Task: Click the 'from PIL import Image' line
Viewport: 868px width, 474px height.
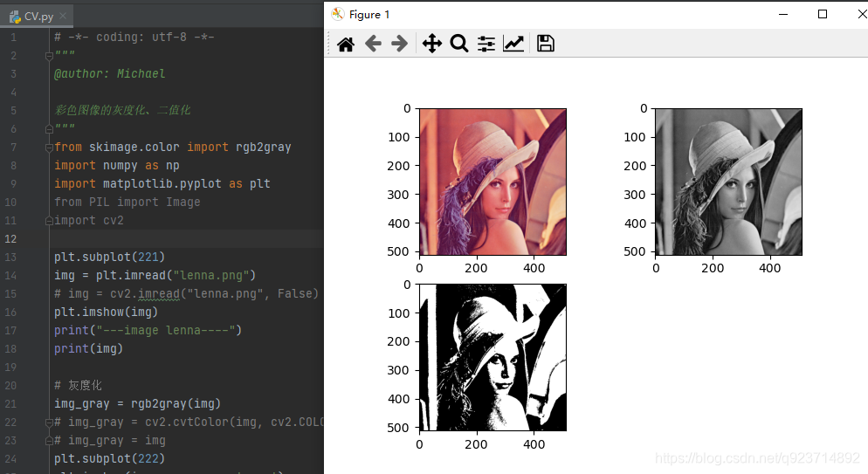Action: coord(127,202)
